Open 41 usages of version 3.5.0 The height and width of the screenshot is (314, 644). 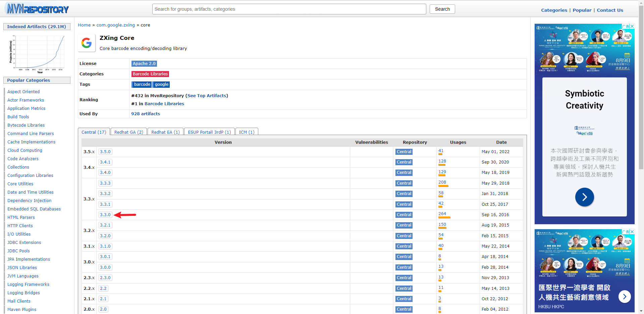[x=441, y=151]
